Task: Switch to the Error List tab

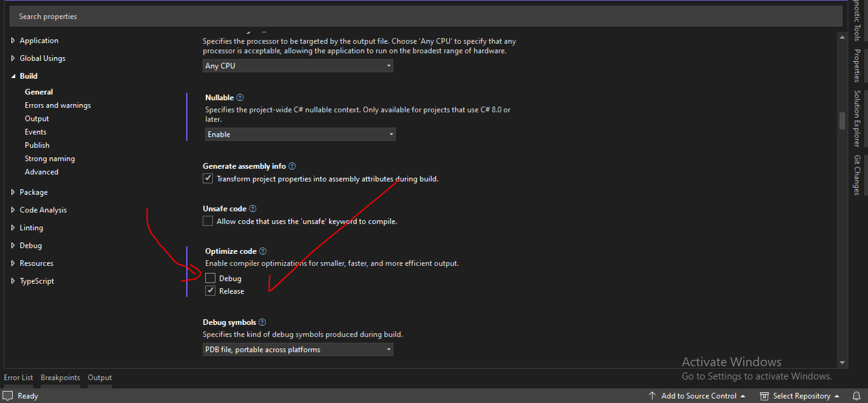Action: click(18, 378)
